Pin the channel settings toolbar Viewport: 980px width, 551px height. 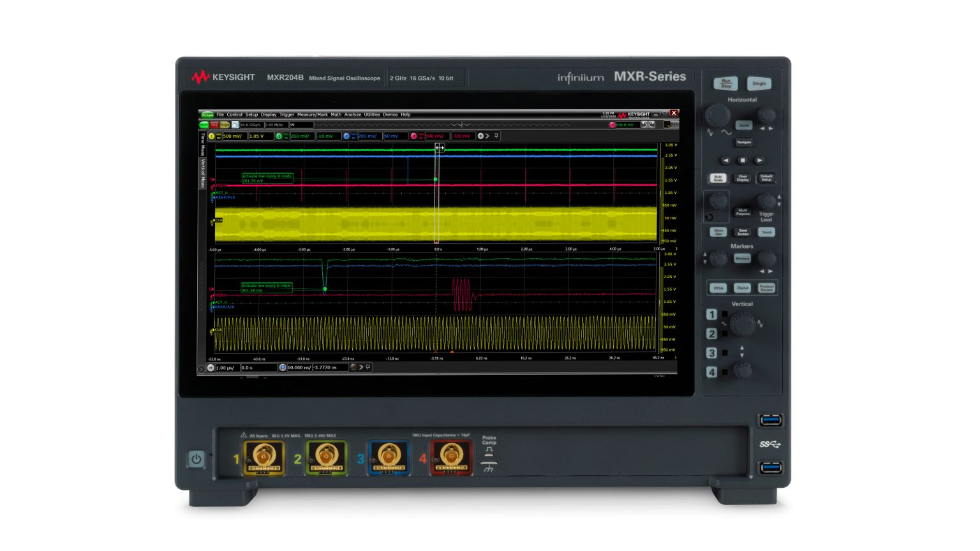(496, 136)
